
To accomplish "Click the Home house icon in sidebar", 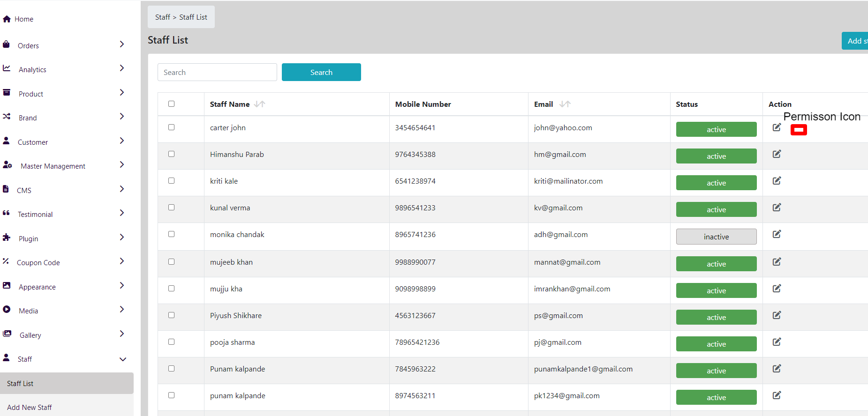I will 7,19.
